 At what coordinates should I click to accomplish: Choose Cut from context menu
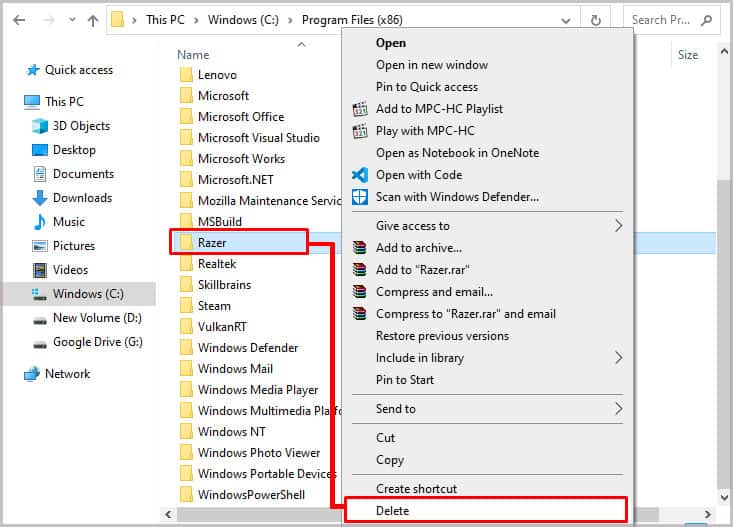(x=385, y=438)
